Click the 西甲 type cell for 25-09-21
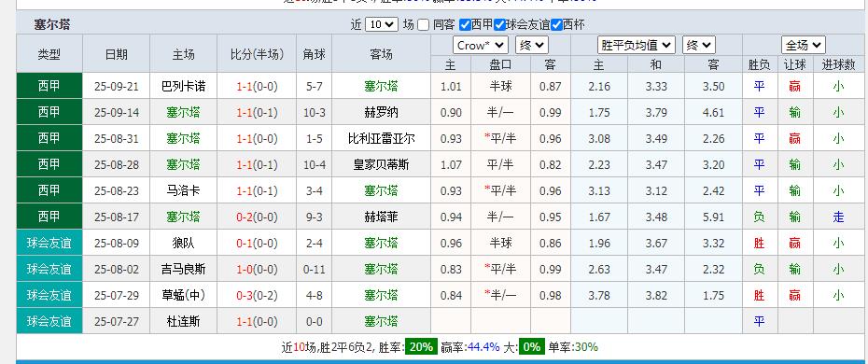Viewport: 868px width, 364px height. [x=49, y=86]
